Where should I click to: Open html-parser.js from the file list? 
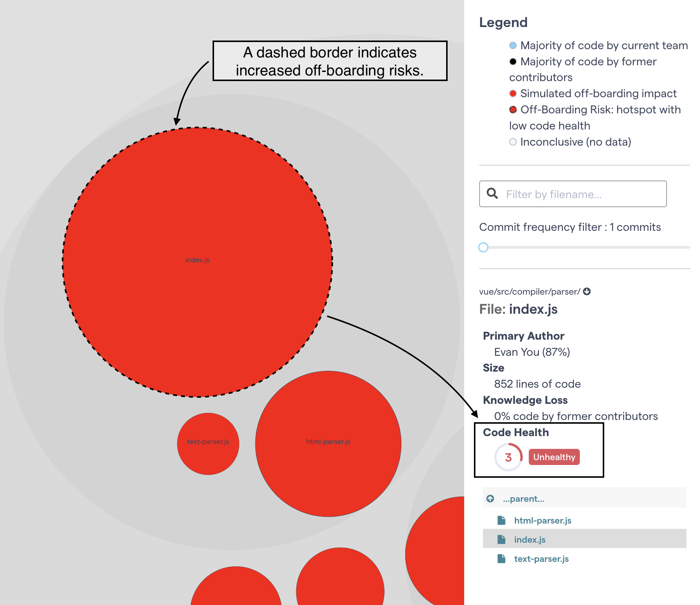pyautogui.click(x=543, y=521)
